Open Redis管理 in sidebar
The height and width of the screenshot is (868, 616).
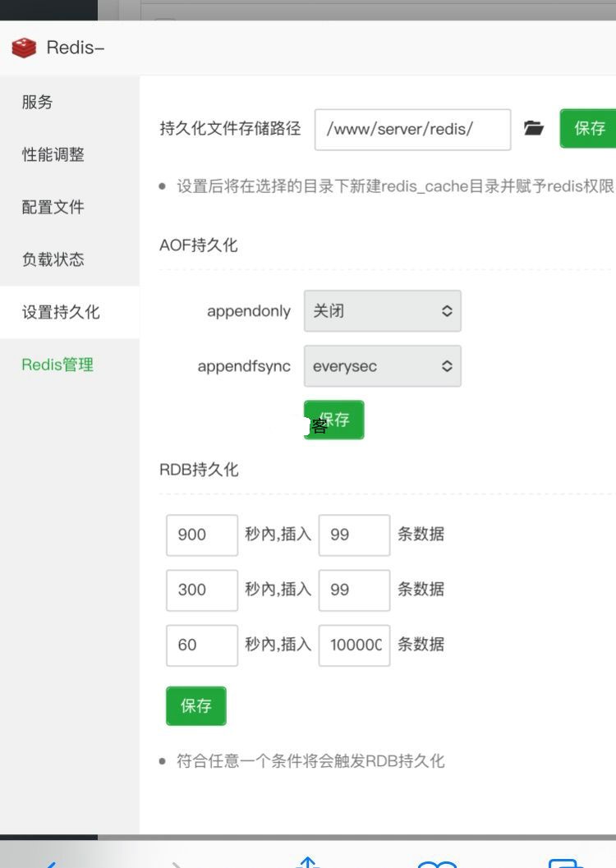pos(57,365)
